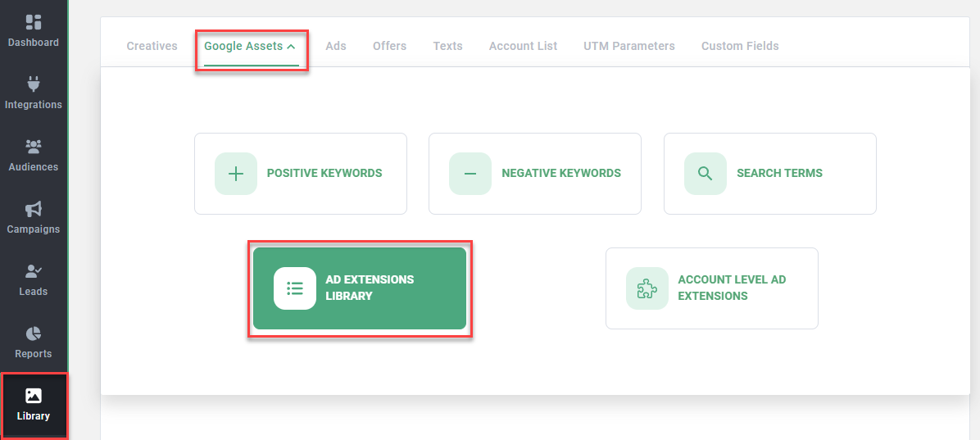This screenshot has width=980, height=440.
Task: Click the Integrations plug icon
Action: tap(34, 84)
